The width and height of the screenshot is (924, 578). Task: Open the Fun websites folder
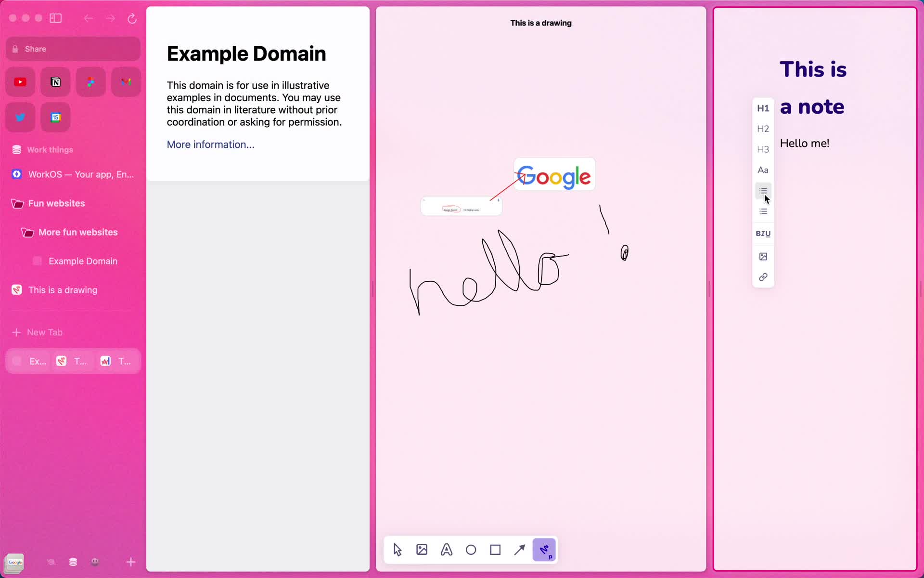56,203
